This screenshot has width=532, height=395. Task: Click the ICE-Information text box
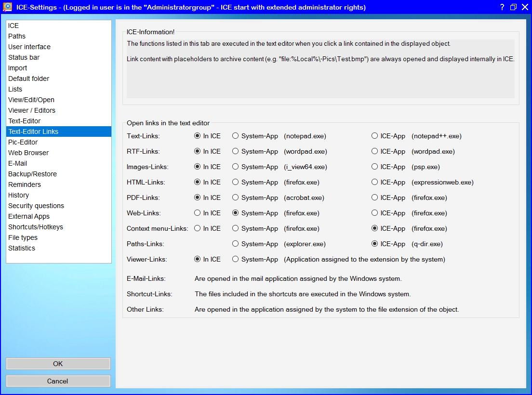pos(320,68)
